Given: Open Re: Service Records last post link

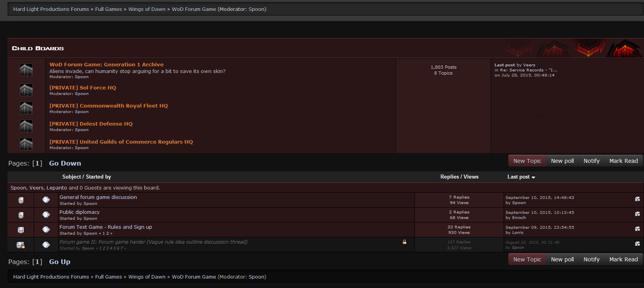Looking at the screenshot, I should [529, 70].
